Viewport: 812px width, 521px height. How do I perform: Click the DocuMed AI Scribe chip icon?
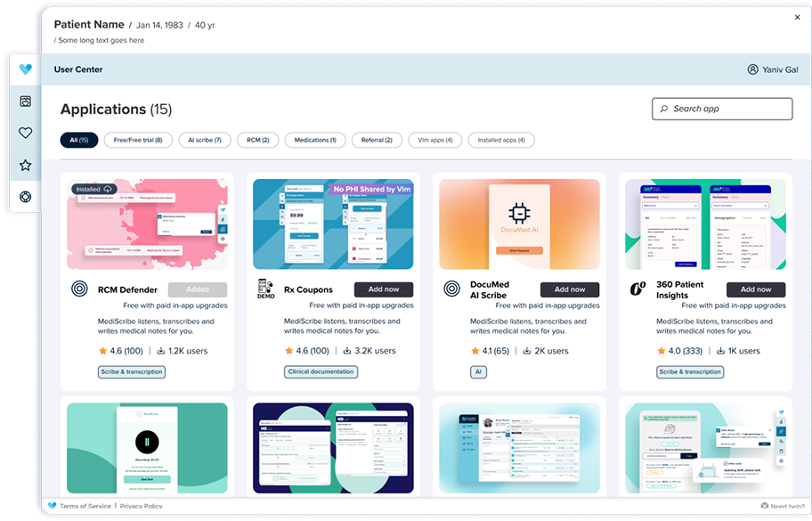click(x=451, y=289)
